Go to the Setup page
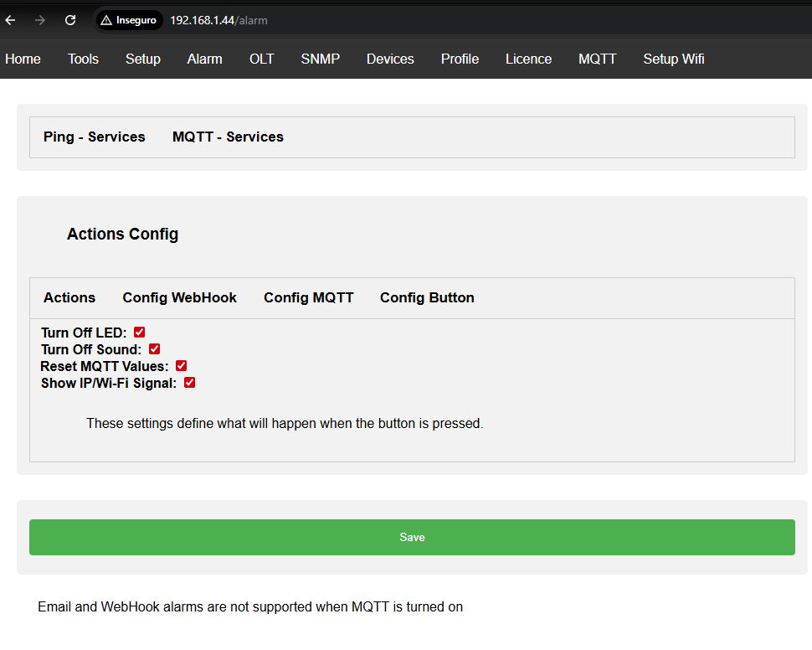812x650 pixels. 143,59
